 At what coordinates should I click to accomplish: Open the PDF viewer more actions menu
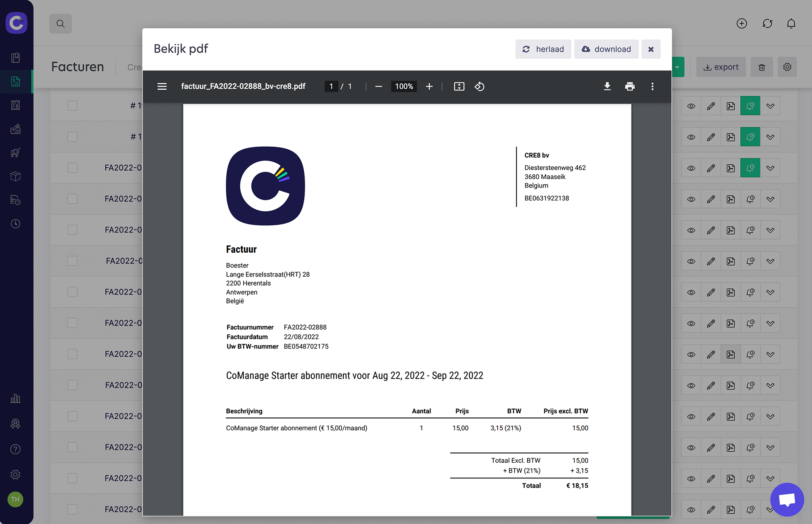pos(653,87)
